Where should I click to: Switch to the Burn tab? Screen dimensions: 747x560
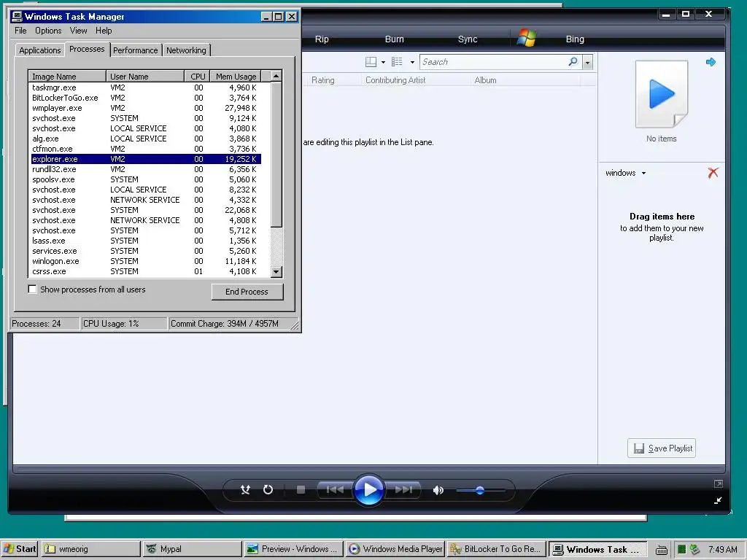pos(395,39)
